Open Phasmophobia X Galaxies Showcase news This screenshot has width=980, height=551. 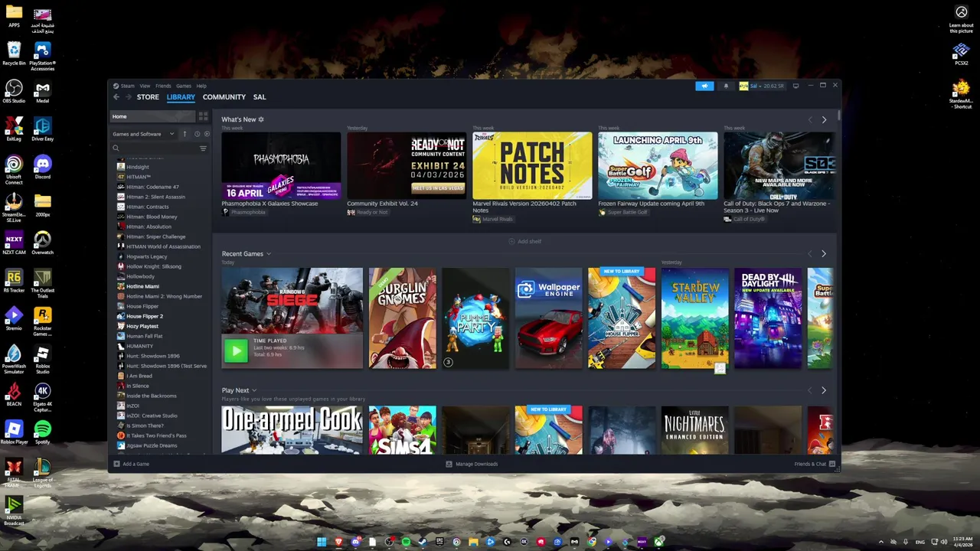281,166
